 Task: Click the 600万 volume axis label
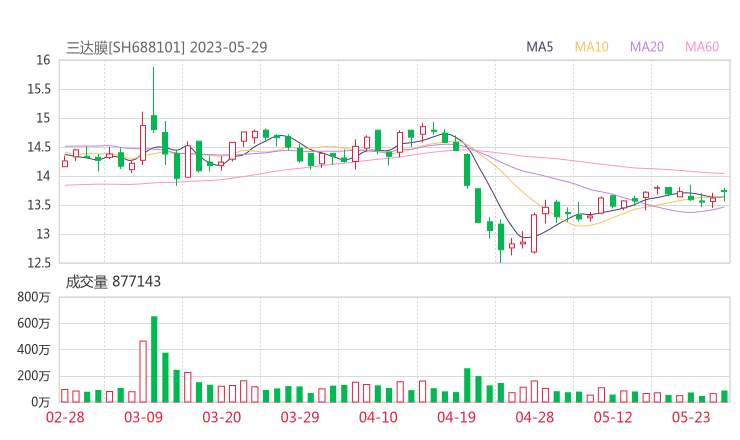[x=34, y=324]
